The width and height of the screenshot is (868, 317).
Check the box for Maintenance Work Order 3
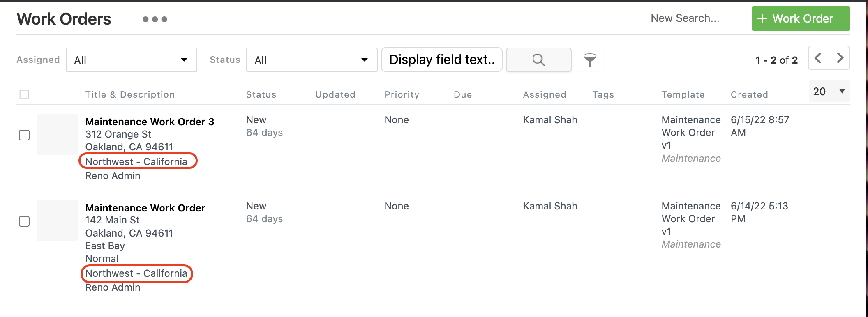pyautogui.click(x=24, y=135)
